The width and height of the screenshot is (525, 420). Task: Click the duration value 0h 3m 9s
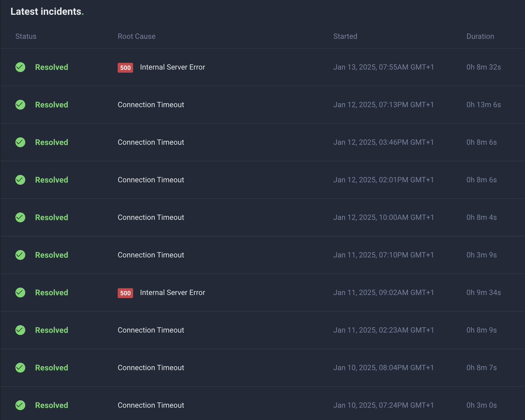pyautogui.click(x=482, y=255)
